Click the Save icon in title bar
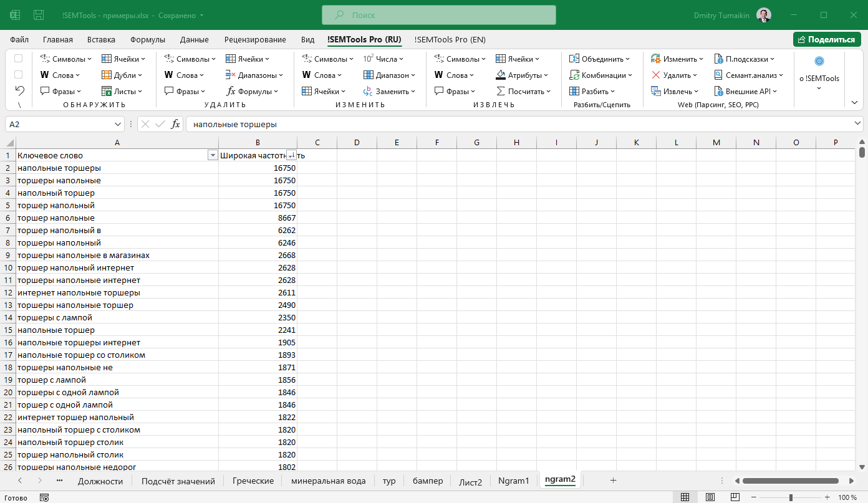The height and width of the screenshot is (503, 868). point(39,15)
